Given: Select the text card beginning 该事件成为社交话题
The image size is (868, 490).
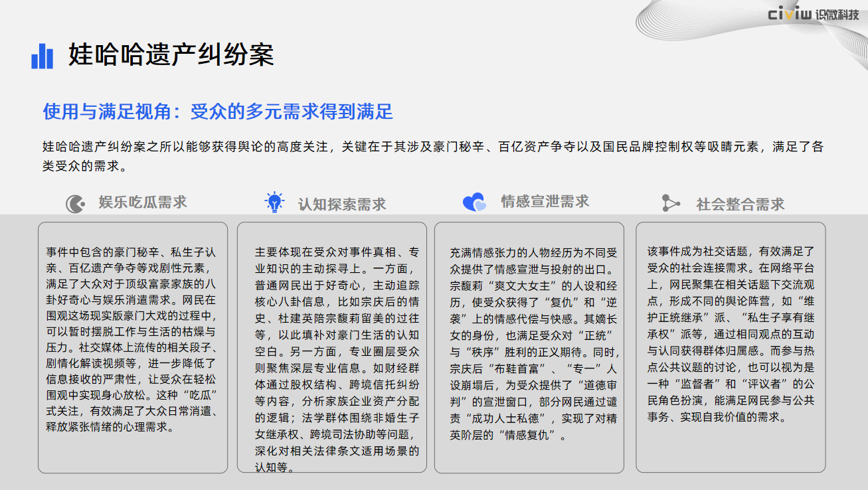Looking at the screenshot, I should click(x=731, y=347).
